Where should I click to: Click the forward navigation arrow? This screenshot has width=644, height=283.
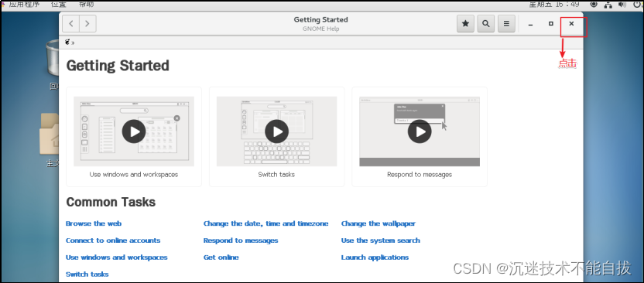pyautogui.click(x=87, y=24)
